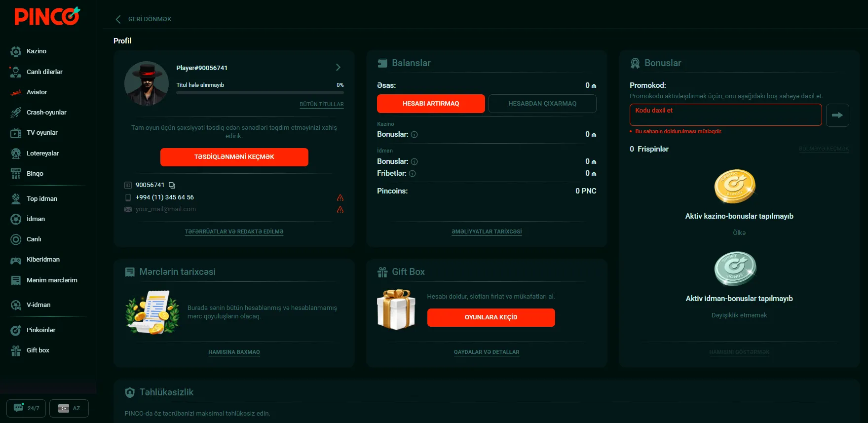Copy the player ID 90056741
This screenshot has height=423, width=868.
pos(172,185)
